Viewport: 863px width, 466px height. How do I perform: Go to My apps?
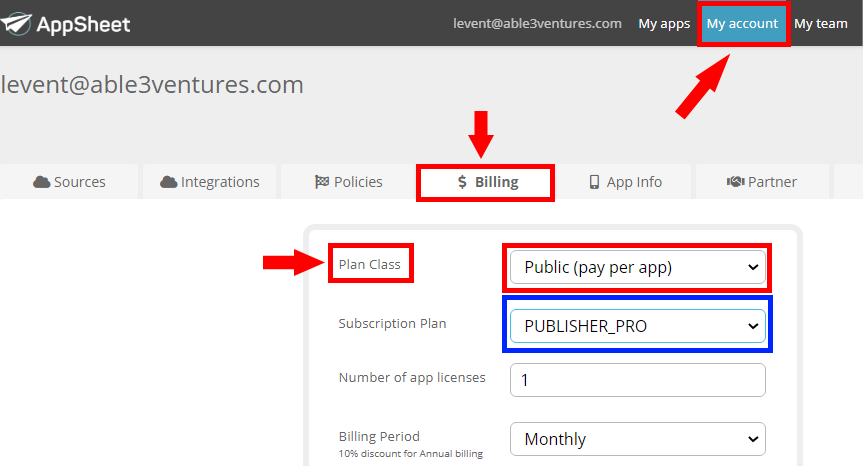coord(664,24)
